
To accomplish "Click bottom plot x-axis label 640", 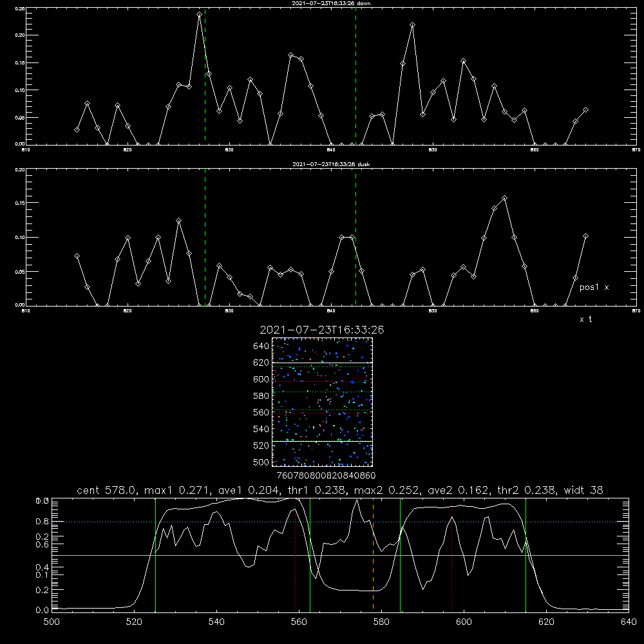I will pos(629,622).
